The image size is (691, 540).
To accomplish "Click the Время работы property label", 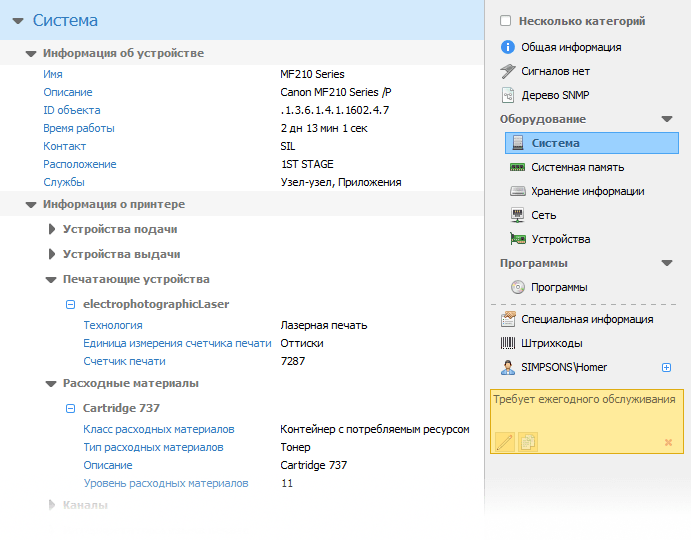I will click(x=79, y=128).
